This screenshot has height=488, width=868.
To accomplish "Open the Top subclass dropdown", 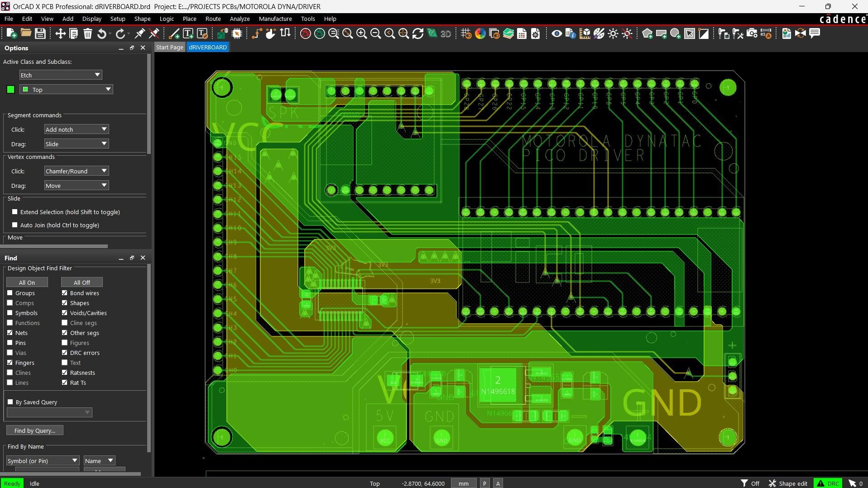I will click(x=66, y=90).
